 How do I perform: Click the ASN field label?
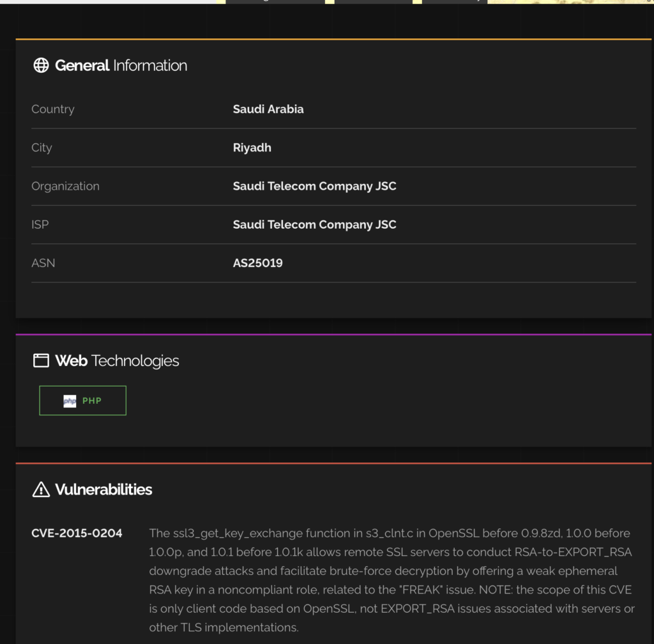[43, 263]
